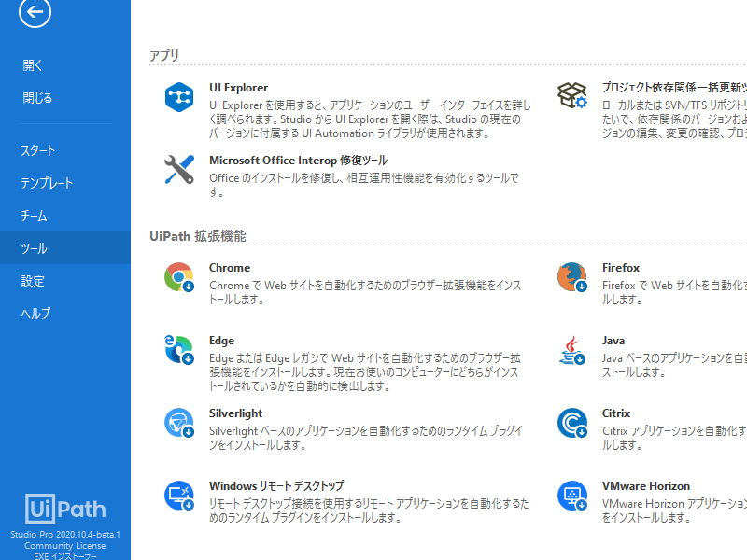The width and height of the screenshot is (747, 560).
Task: Open the スタート tab
Action: coord(37,150)
